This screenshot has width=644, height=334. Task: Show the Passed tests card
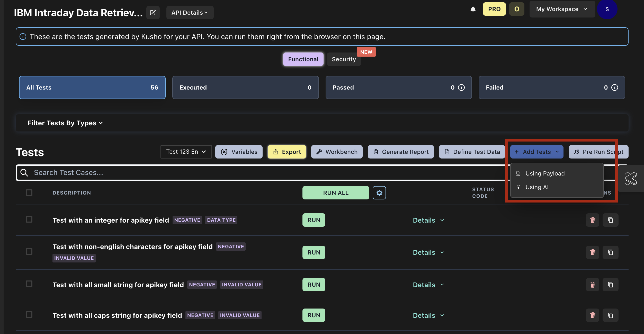pyautogui.click(x=398, y=87)
